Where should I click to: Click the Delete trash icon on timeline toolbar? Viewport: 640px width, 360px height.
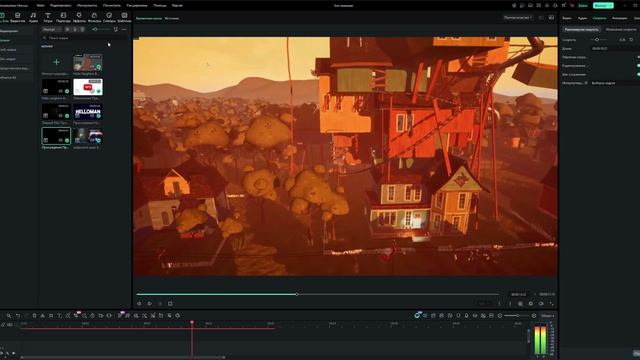coord(34,316)
